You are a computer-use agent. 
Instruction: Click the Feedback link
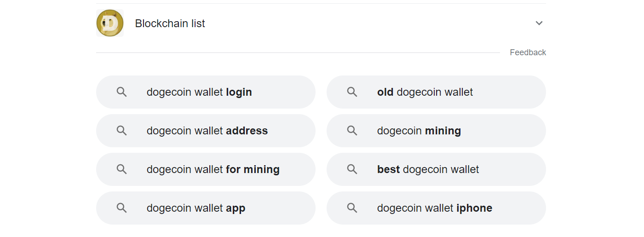pos(528,52)
